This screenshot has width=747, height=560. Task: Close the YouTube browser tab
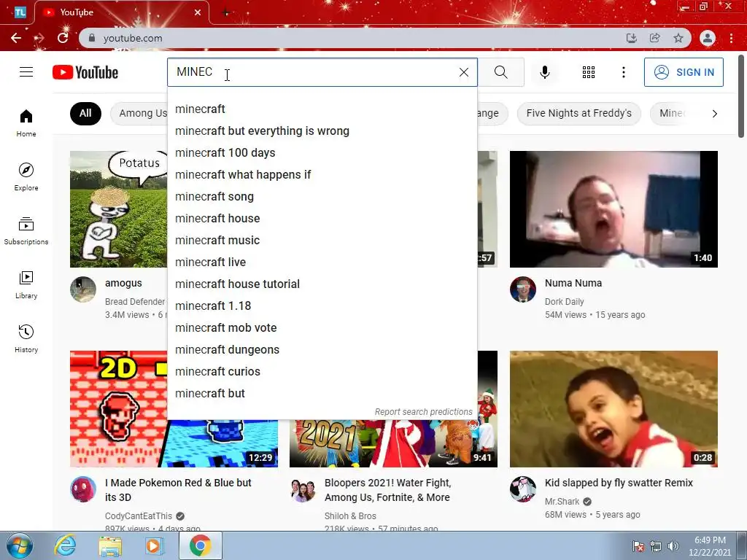(198, 12)
